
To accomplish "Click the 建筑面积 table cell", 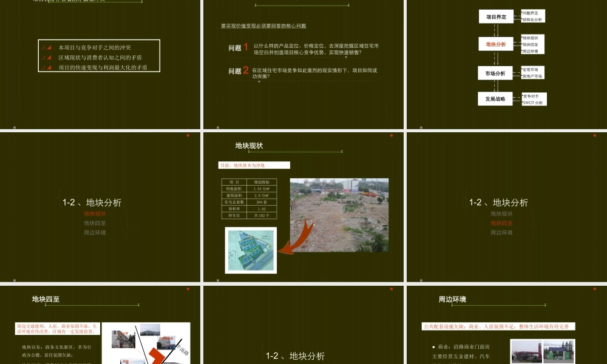I will point(234,195).
